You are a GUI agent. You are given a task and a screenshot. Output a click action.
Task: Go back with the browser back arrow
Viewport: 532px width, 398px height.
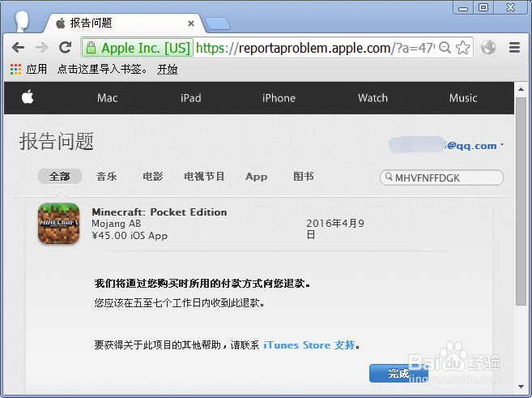point(18,48)
